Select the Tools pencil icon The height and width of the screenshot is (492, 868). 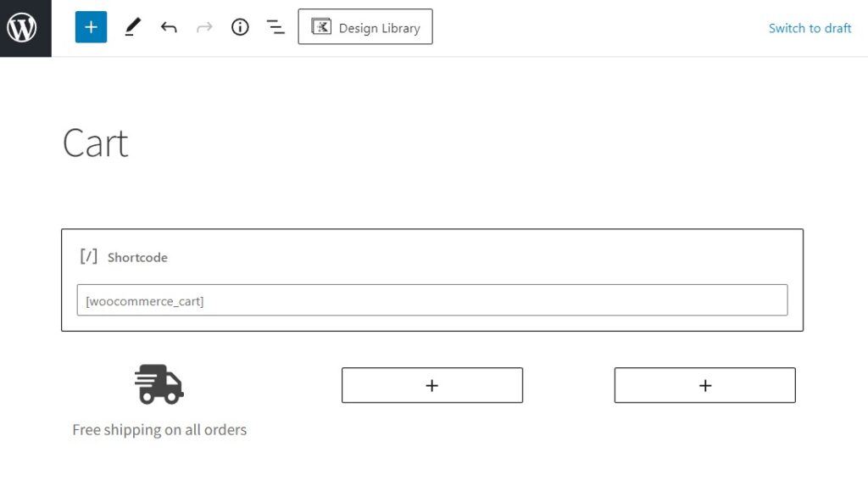pyautogui.click(x=132, y=26)
